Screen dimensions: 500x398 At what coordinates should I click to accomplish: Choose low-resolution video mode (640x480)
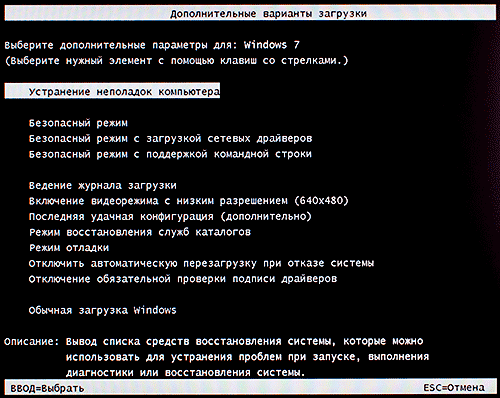(x=188, y=201)
